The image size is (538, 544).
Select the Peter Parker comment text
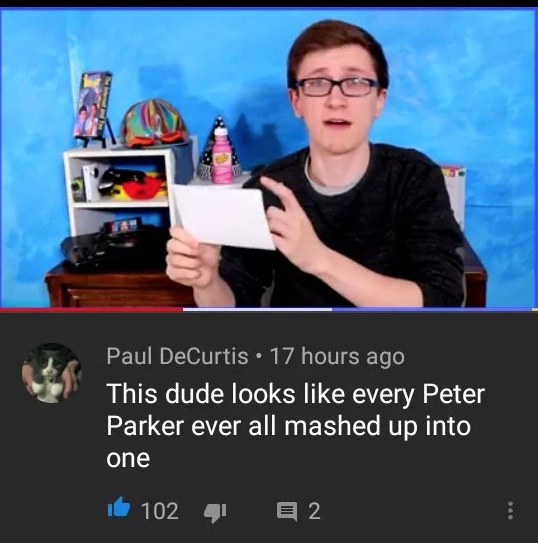(x=295, y=426)
